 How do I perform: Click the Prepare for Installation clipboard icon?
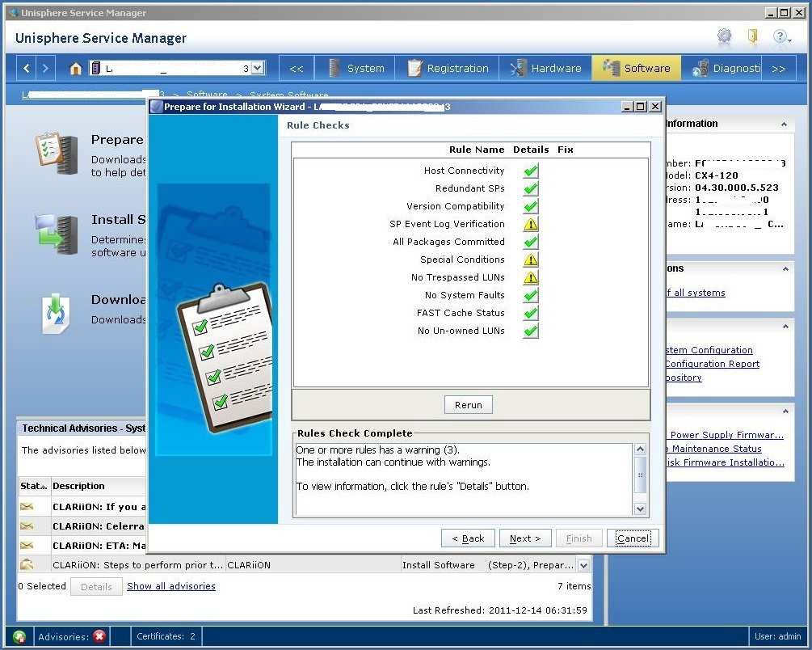57,154
